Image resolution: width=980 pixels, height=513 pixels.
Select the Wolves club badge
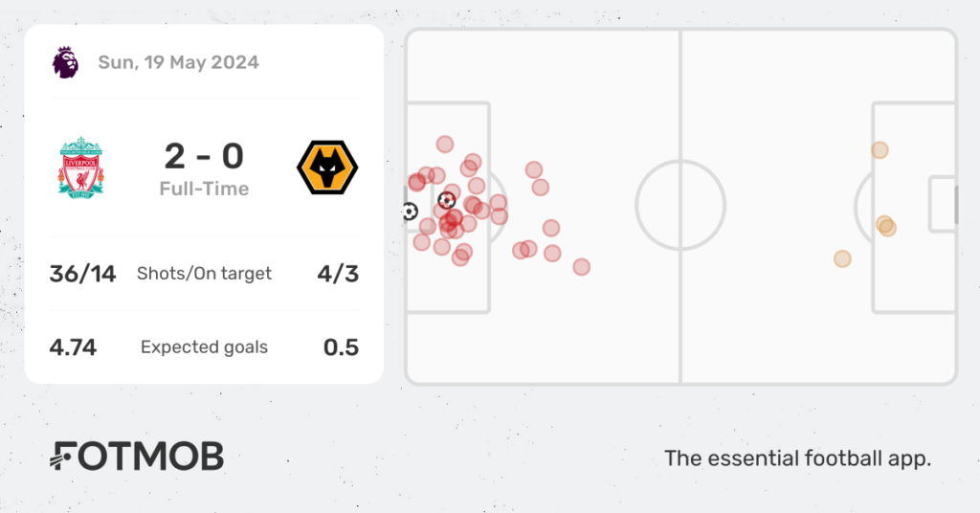coord(327,167)
